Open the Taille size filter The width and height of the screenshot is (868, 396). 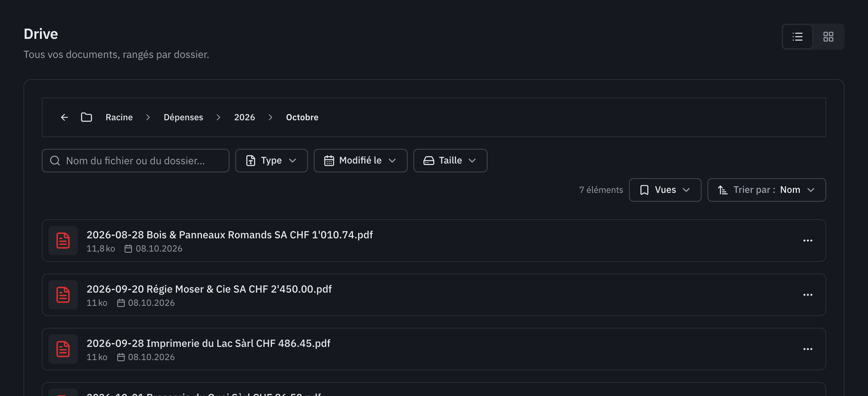click(450, 161)
